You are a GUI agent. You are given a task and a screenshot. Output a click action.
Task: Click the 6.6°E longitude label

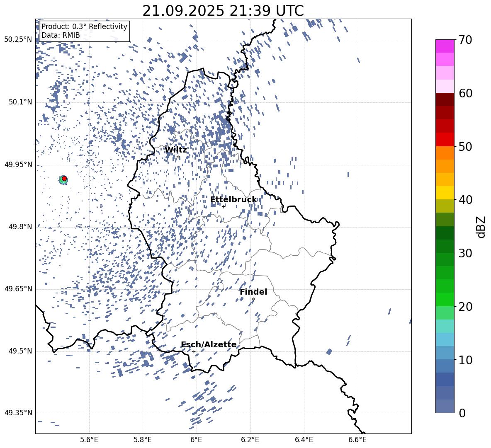357,440
